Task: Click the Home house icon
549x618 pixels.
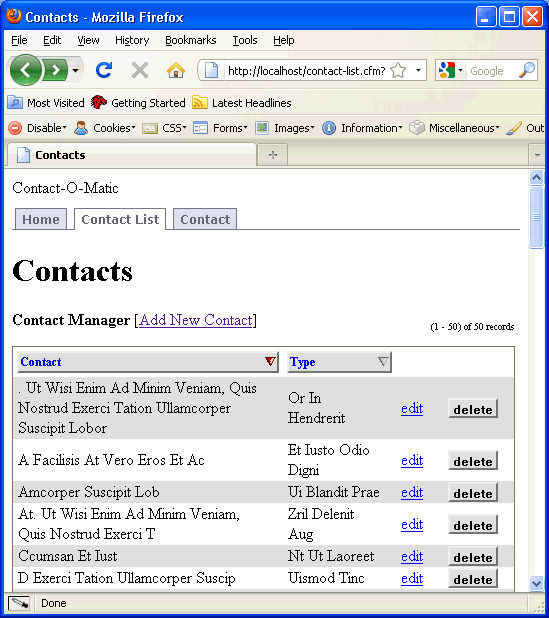Action: coord(176,71)
